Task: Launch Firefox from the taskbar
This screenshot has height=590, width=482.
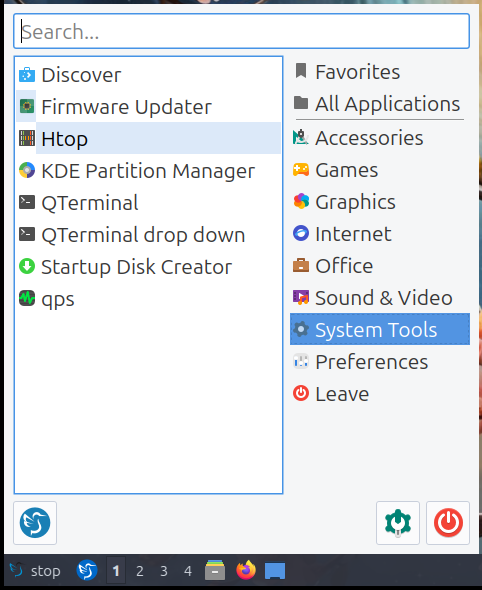Action: click(246, 570)
